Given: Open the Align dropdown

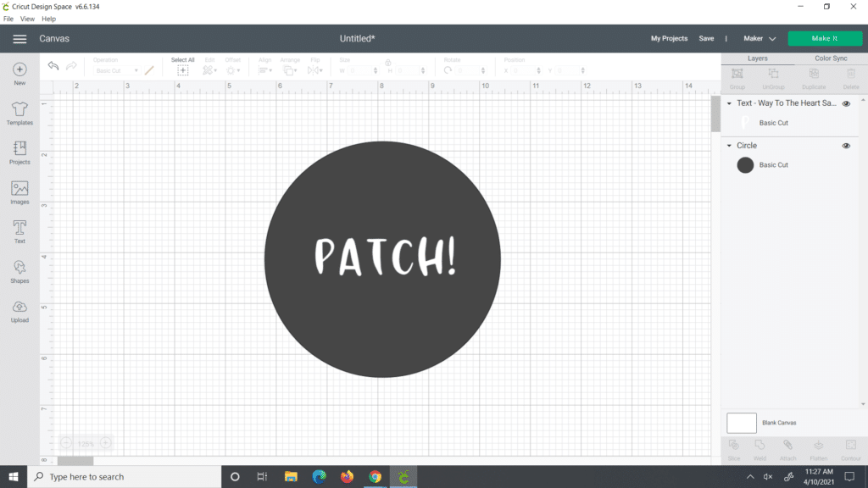Looking at the screenshot, I should (264, 70).
